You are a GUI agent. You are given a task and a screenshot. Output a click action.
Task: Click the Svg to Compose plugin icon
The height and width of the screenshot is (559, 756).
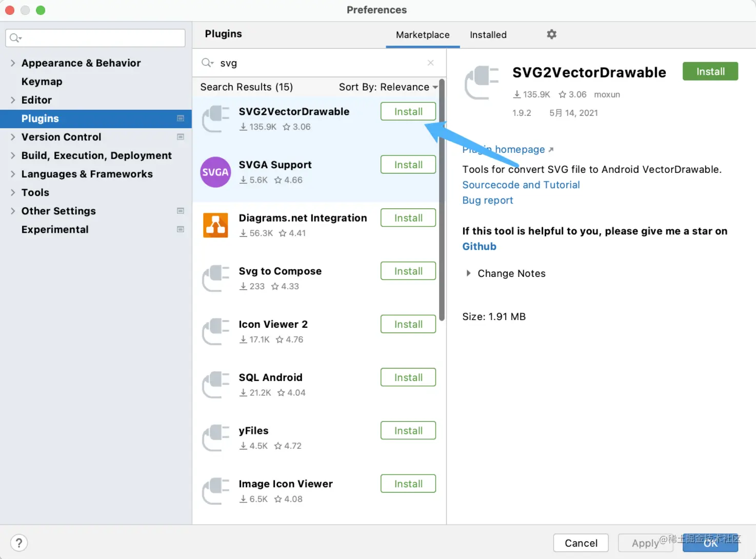click(x=215, y=278)
